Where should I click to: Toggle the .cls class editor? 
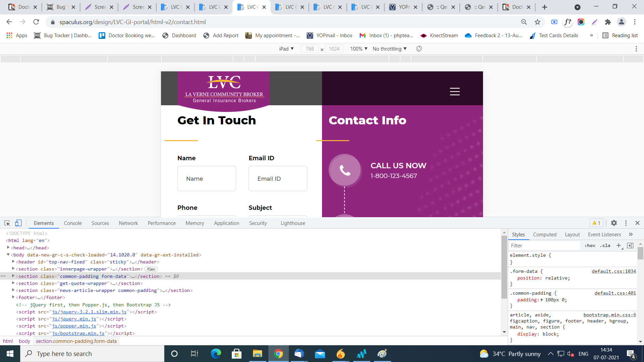(605, 245)
